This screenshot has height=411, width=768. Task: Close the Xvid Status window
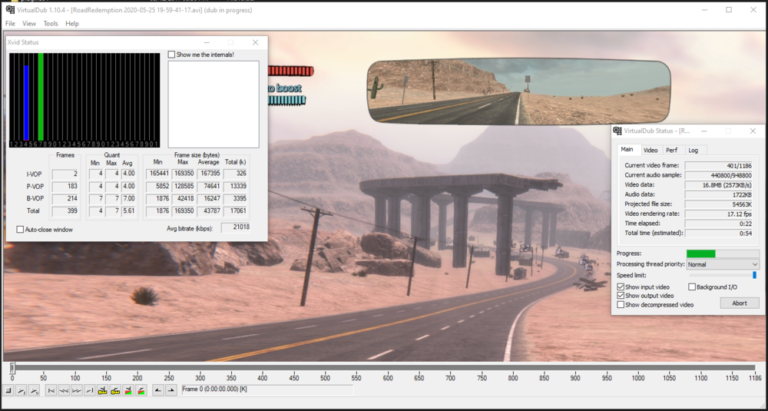click(255, 43)
